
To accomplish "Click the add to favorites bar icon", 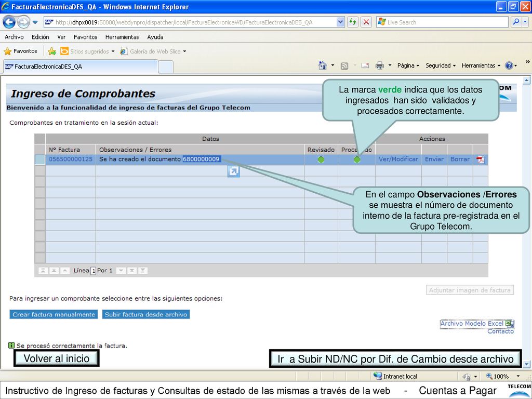I will click(52, 51).
